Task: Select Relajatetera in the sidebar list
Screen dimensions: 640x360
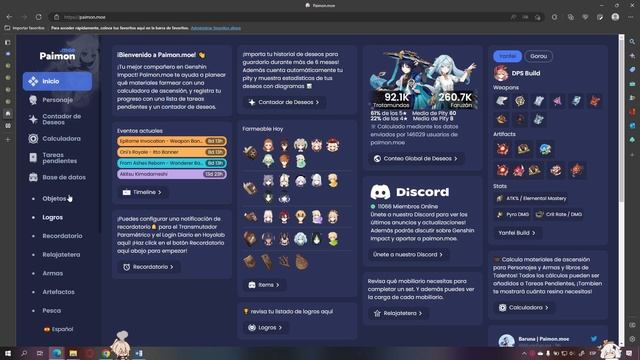Action: pyautogui.click(x=61, y=255)
